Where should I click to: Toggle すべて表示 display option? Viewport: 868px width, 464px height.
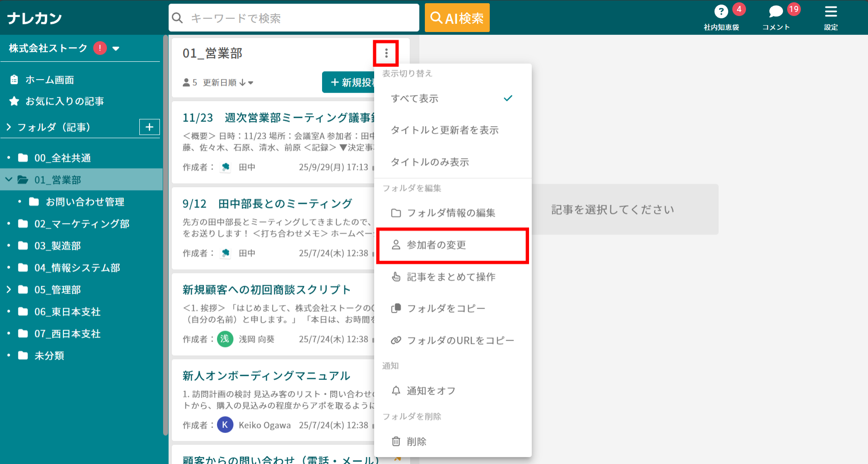click(414, 98)
